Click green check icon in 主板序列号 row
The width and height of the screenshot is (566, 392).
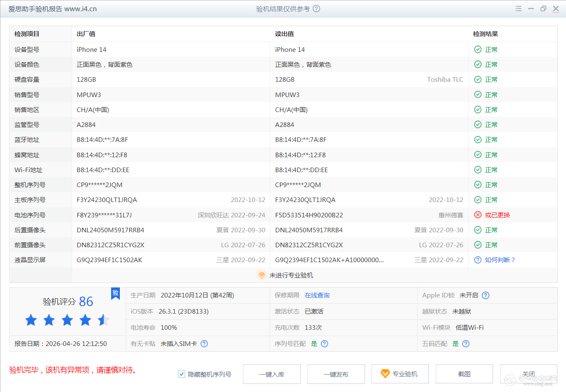click(x=478, y=200)
